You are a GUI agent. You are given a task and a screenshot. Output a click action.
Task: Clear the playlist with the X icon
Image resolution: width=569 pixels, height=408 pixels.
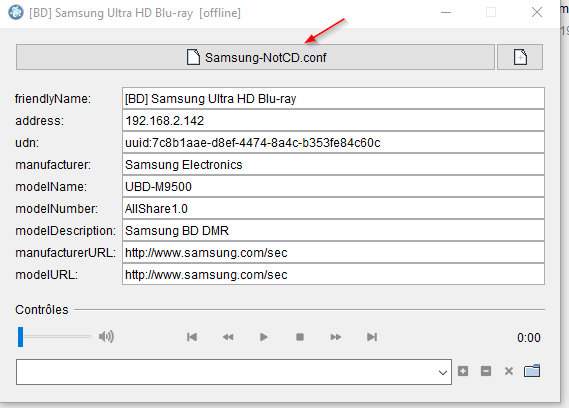(x=509, y=371)
